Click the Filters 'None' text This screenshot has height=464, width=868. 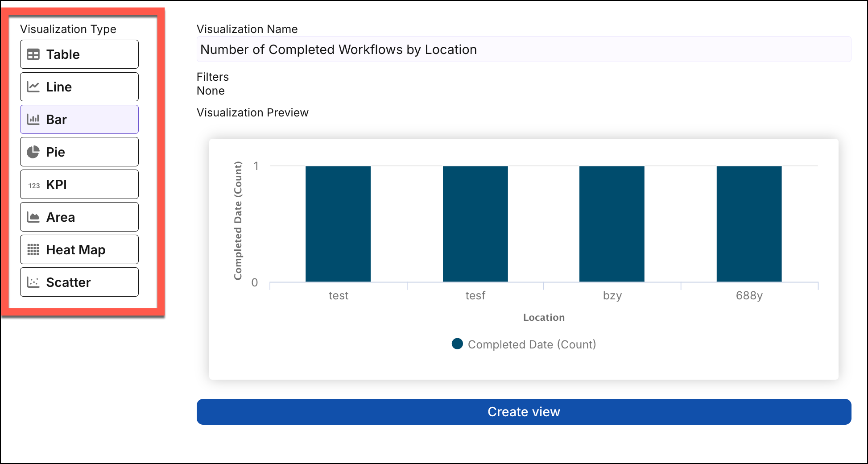tap(211, 91)
